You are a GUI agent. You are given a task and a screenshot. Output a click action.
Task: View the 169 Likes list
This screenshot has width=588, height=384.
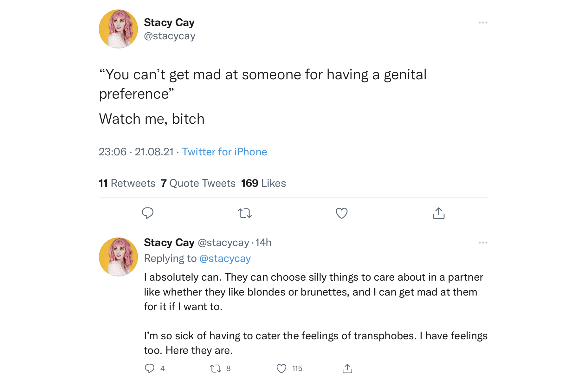[x=263, y=183]
